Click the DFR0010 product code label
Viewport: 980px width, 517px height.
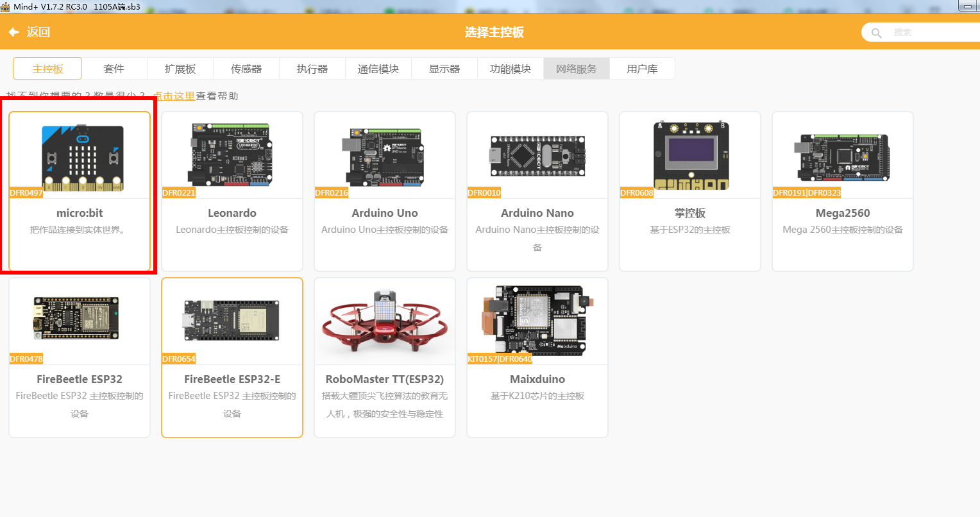[484, 193]
